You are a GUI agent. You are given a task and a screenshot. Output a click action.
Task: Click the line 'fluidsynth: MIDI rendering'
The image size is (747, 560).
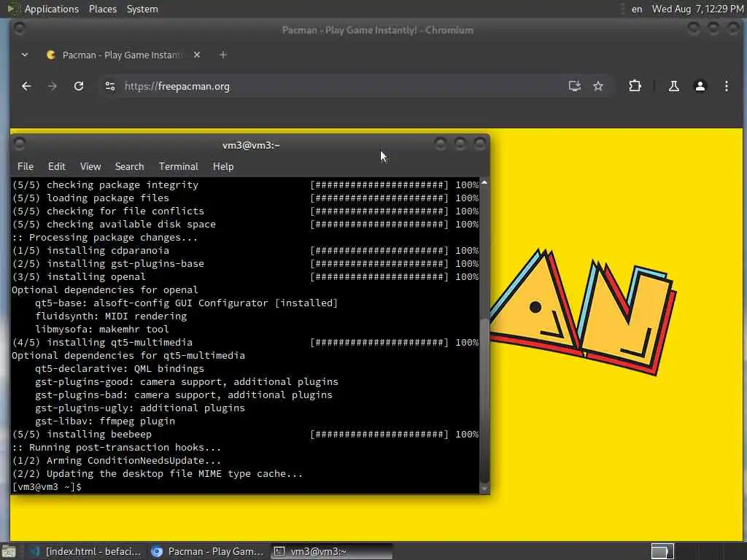tap(111, 316)
